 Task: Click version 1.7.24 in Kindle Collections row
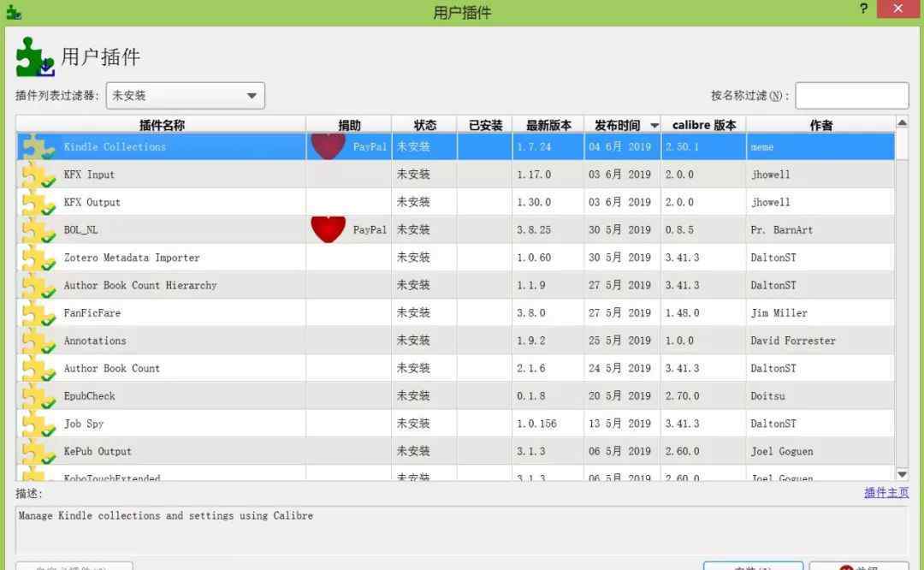tap(534, 146)
